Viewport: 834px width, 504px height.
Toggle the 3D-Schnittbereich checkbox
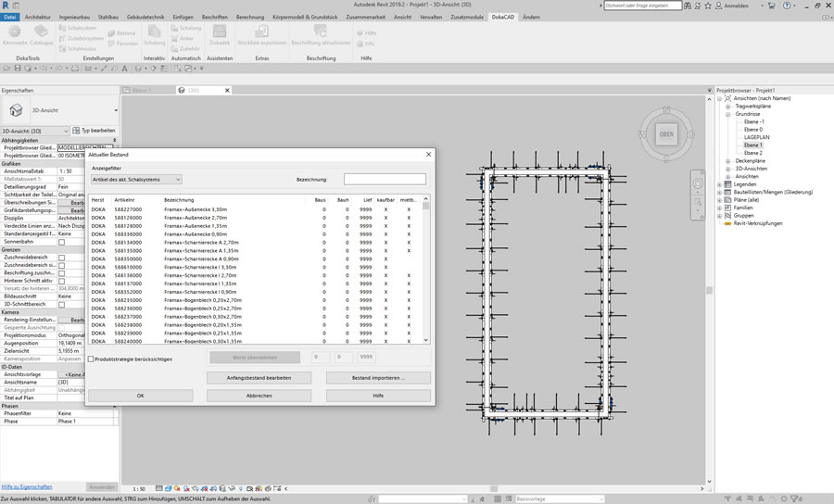tap(62, 305)
